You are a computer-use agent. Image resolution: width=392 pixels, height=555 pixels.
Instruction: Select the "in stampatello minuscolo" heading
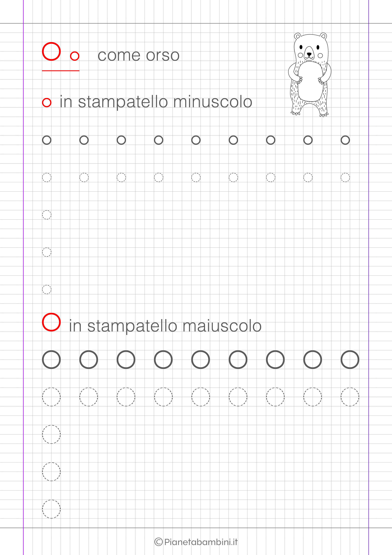tap(156, 102)
